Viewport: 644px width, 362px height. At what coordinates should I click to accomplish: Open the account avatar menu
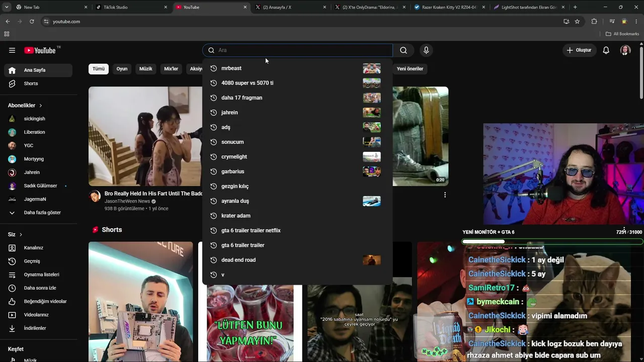[x=625, y=50]
